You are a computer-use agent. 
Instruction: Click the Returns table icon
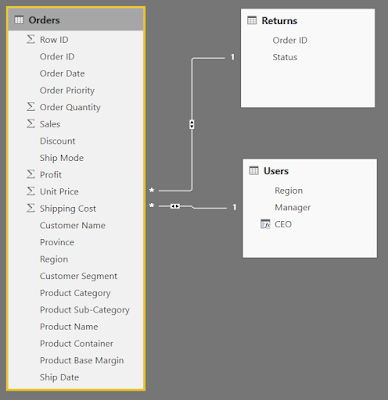coord(252,21)
